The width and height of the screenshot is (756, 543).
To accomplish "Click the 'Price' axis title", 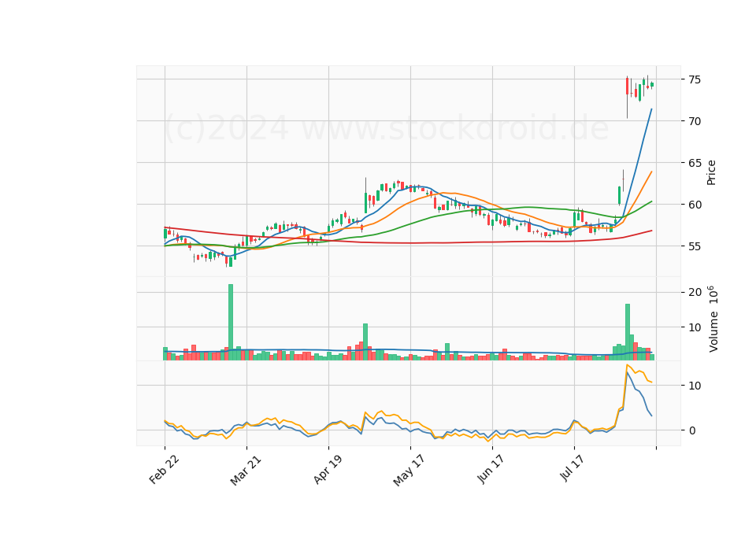I will click(x=711, y=172).
